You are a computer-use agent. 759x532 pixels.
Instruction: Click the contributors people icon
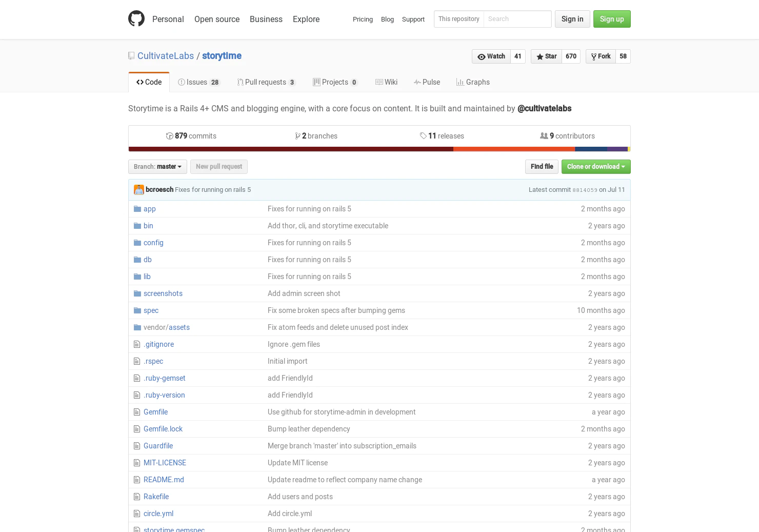tap(544, 136)
